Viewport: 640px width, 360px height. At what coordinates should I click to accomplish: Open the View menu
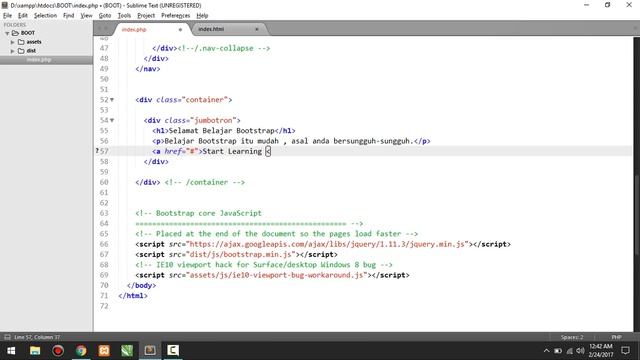(x=86, y=16)
